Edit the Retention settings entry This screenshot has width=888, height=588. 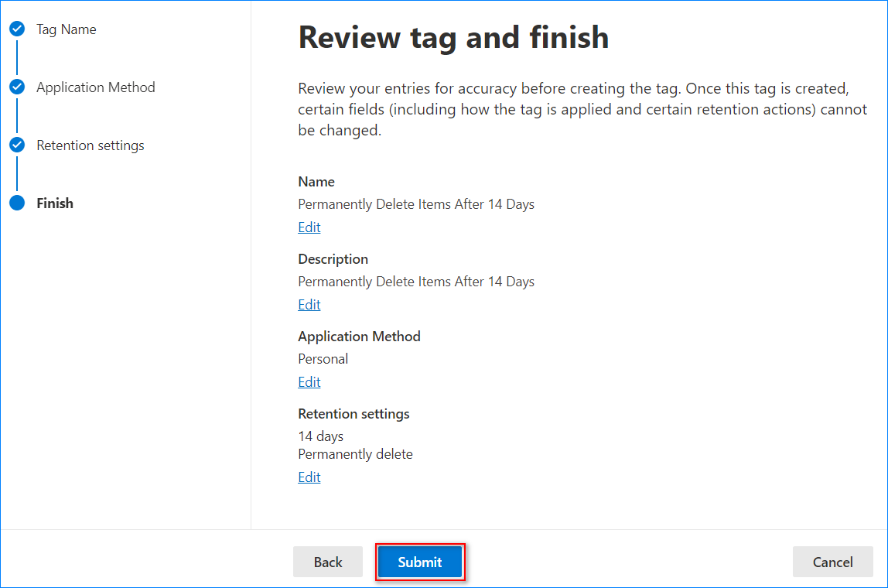309,477
